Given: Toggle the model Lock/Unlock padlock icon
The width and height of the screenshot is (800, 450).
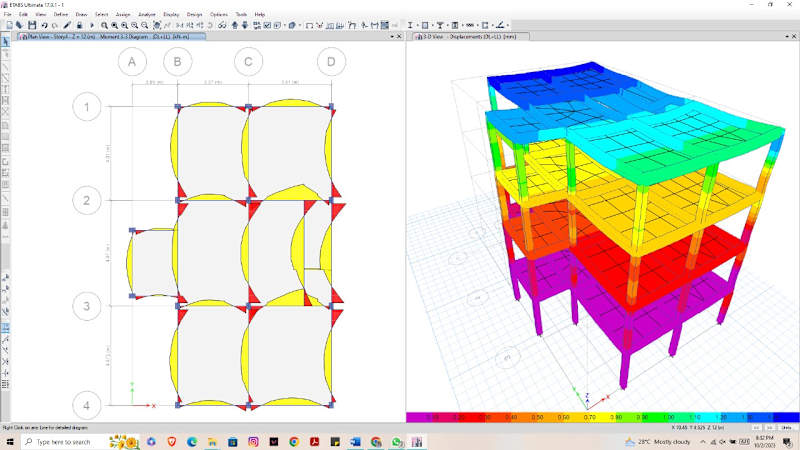Looking at the screenshot, I should point(80,25).
